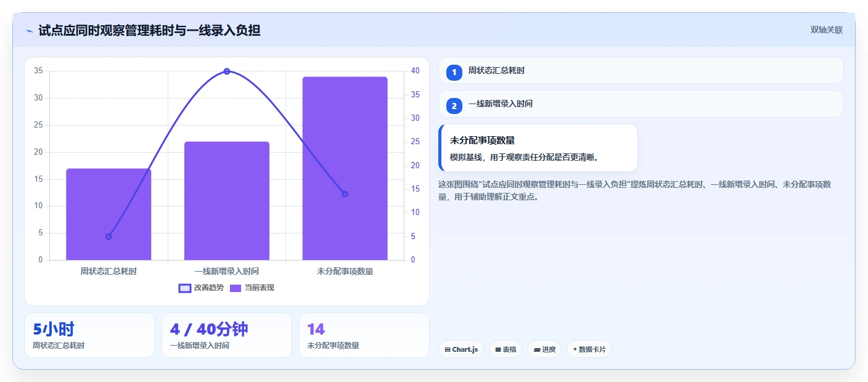Image resolution: width=868 pixels, height=382 pixels.
Task: Click the x-axis label 周状态汇总耗时
Action: (108, 271)
